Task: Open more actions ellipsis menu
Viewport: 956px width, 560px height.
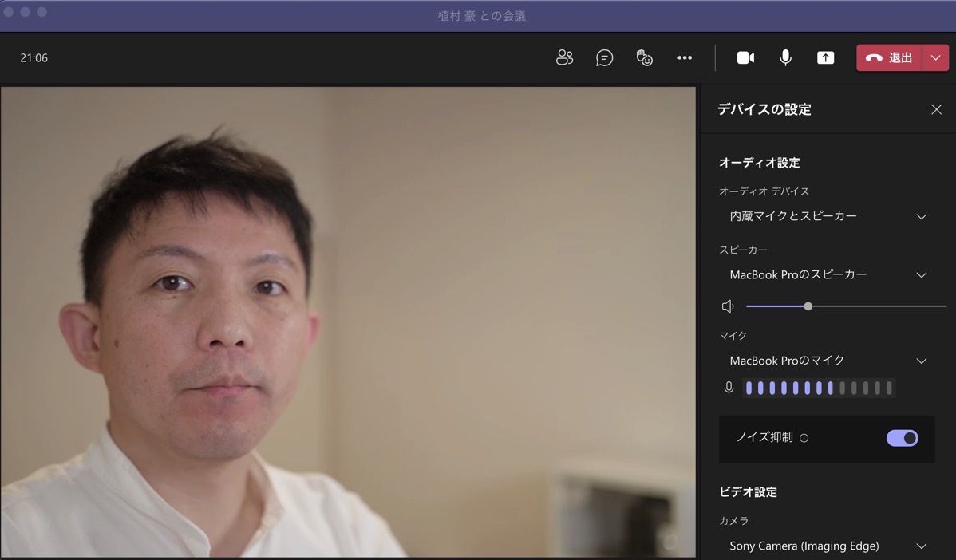Action: [685, 58]
